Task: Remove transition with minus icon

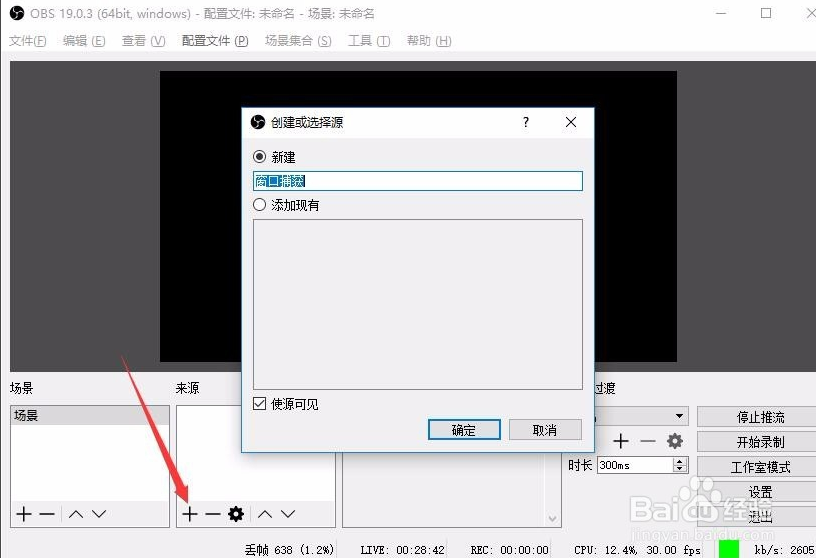Action: coord(647,441)
